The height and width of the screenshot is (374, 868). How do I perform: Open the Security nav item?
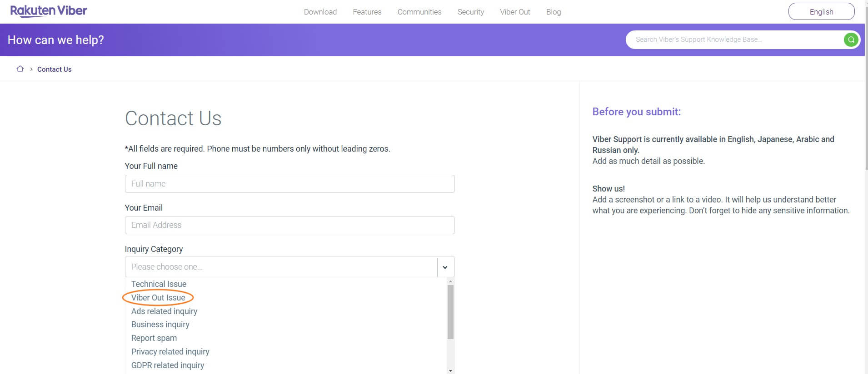tap(471, 12)
